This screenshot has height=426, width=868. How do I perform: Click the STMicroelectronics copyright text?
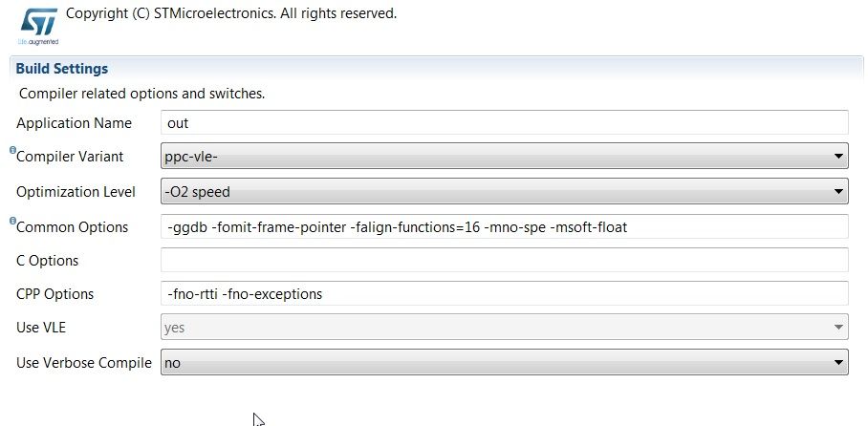pyautogui.click(x=231, y=13)
